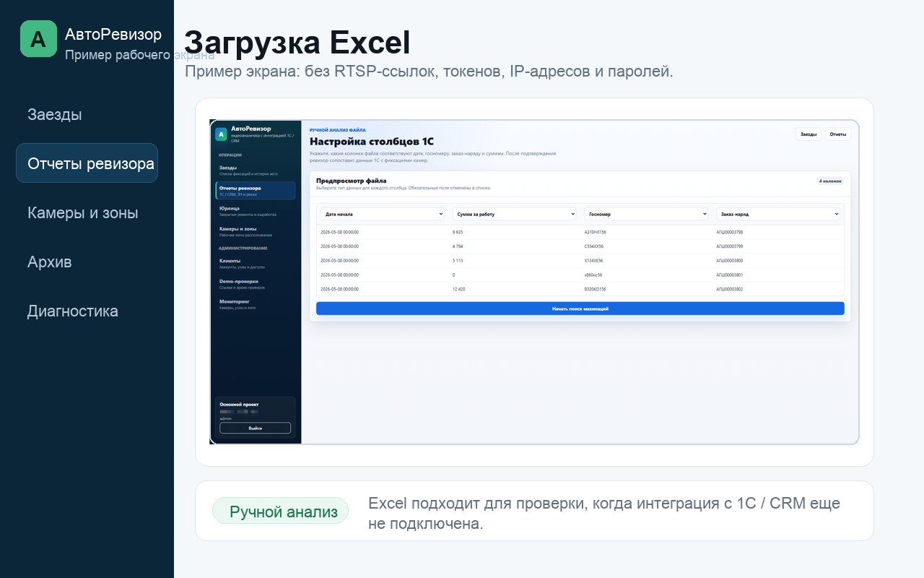Click the 4 колонок badge
This screenshot has width=924, height=578.
830,181
